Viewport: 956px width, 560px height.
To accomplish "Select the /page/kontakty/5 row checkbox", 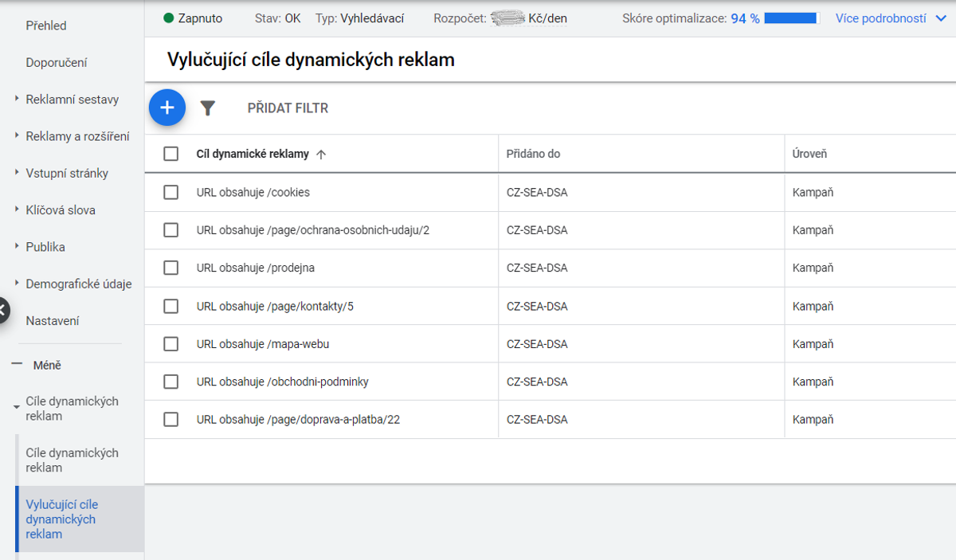I will [170, 306].
